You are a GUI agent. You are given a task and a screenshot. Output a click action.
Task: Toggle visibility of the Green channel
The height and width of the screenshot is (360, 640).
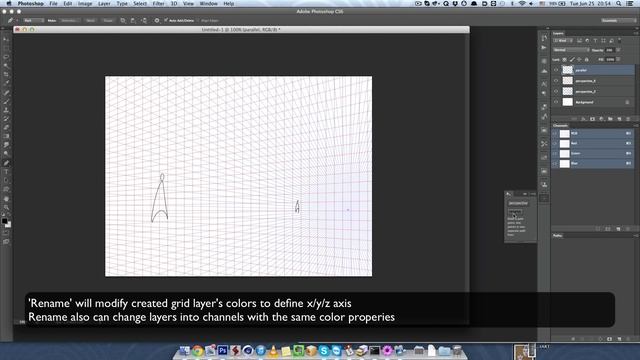tap(555, 153)
